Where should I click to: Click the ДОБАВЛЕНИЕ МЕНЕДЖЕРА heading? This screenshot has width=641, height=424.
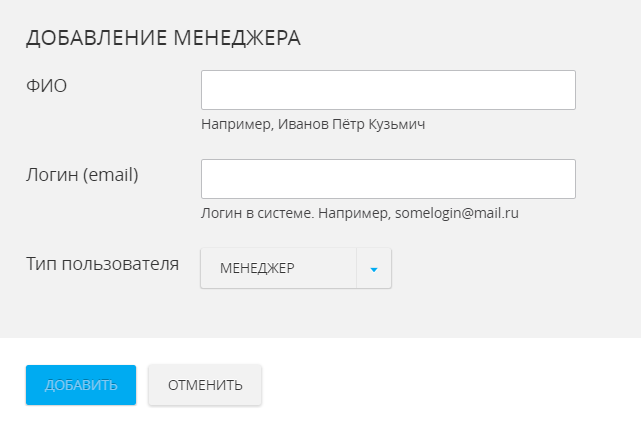(164, 39)
